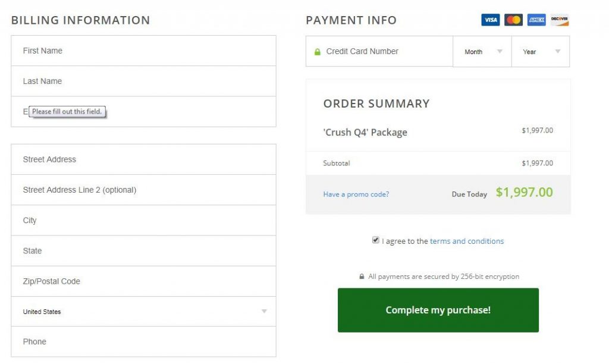Screen dimensions: 609x364
Task: Uncheck the terms agreement checkbox
Action: [376, 240]
